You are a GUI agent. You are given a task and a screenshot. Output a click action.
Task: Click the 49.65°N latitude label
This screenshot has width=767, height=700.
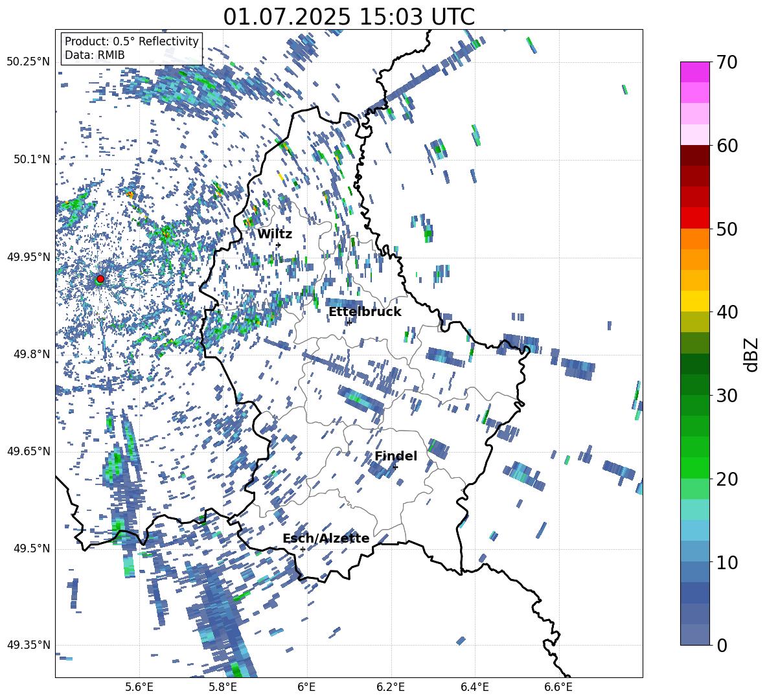pyautogui.click(x=29, y=451)
